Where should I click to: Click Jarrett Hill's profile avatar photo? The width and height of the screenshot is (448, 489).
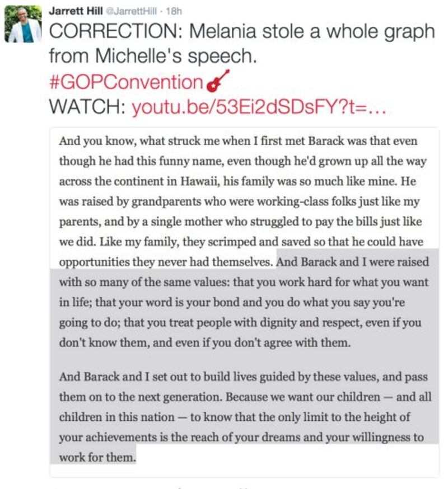coord(23,25)
